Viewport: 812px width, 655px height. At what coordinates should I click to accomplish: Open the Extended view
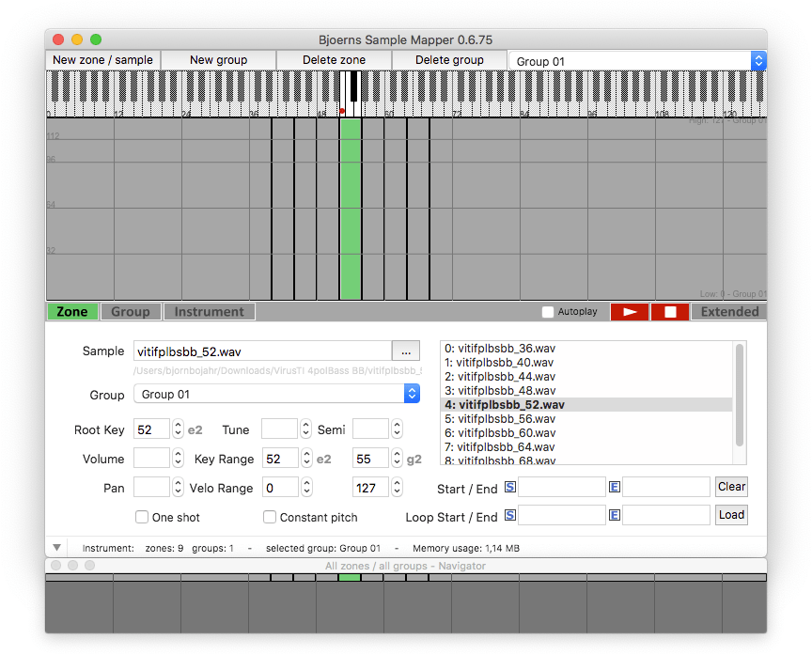click(729, 312)
